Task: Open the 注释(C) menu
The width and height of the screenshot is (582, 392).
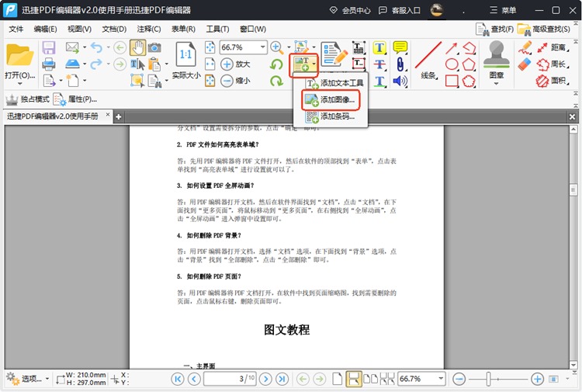Action: (x=148, y=29)
